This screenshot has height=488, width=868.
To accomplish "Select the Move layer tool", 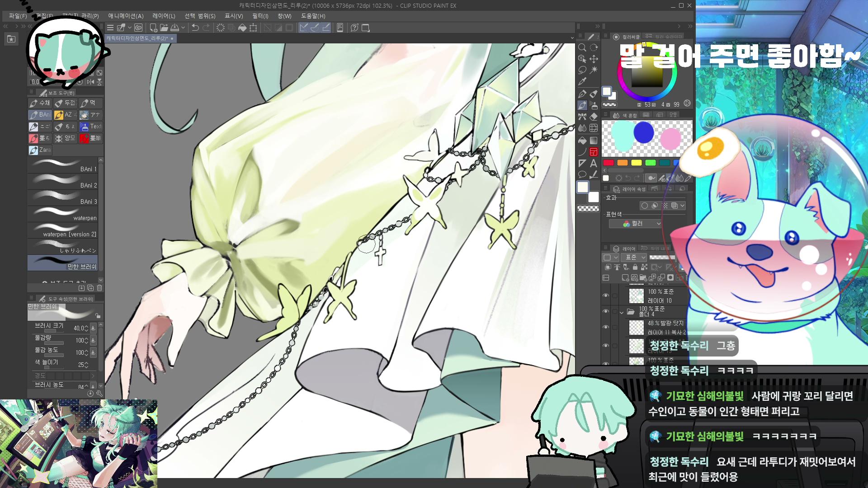I will pos(594,59).
